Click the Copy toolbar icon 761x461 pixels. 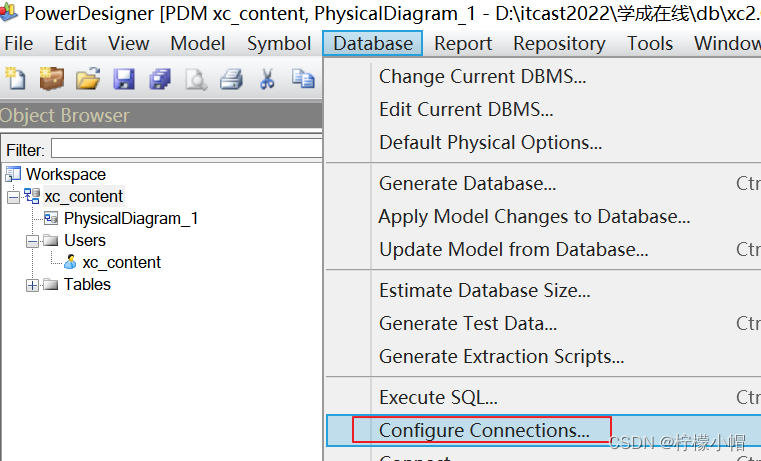coord(303,79)
